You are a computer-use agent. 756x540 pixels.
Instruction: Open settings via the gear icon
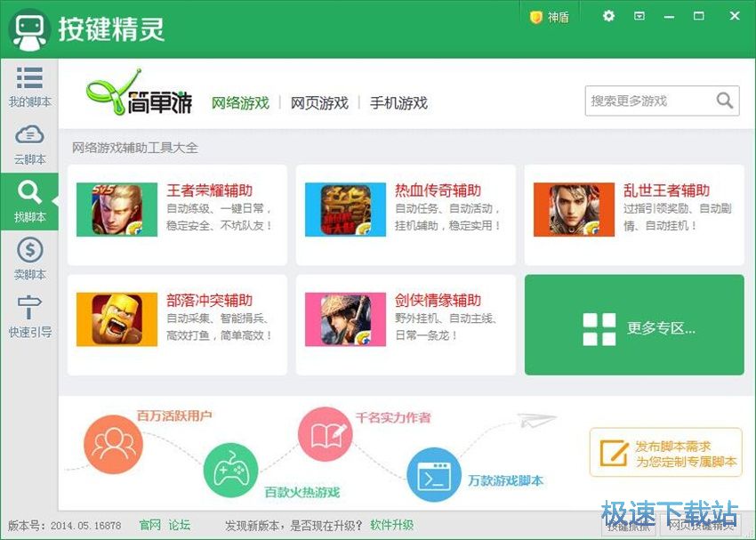click(608, 16)
